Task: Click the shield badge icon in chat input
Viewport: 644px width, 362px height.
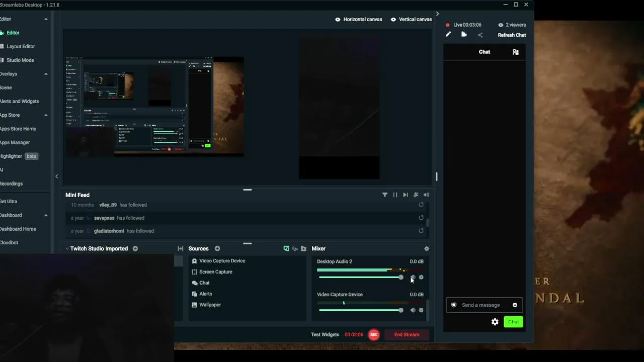Action: tap(454, 305)
